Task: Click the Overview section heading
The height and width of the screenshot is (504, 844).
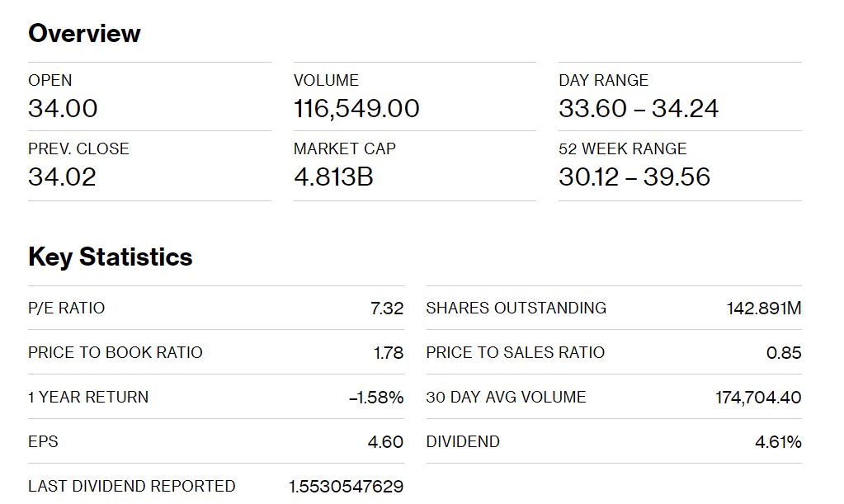Action: (84, 33)
